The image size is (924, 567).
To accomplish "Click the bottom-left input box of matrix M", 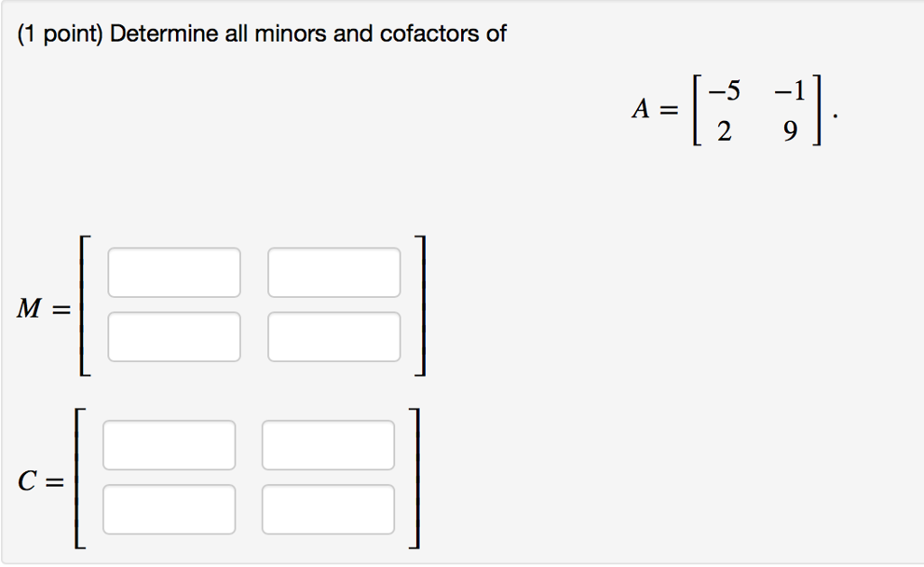I will tap(173, 336).
